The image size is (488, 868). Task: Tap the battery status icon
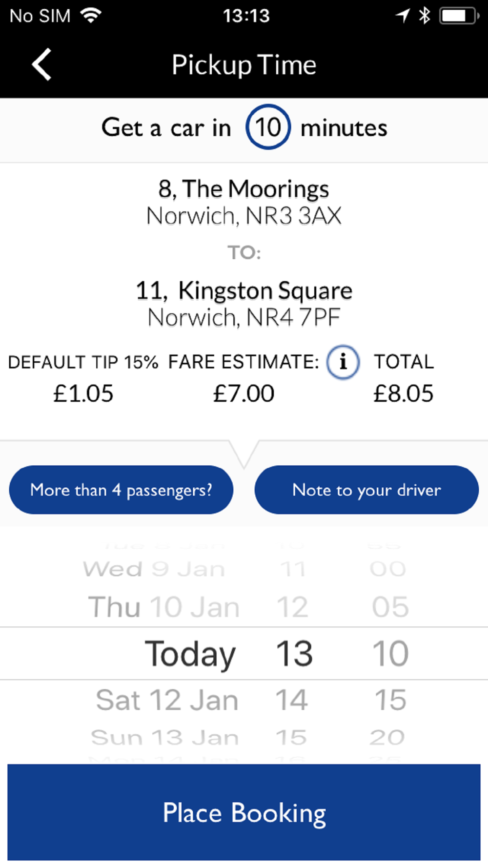459,16
